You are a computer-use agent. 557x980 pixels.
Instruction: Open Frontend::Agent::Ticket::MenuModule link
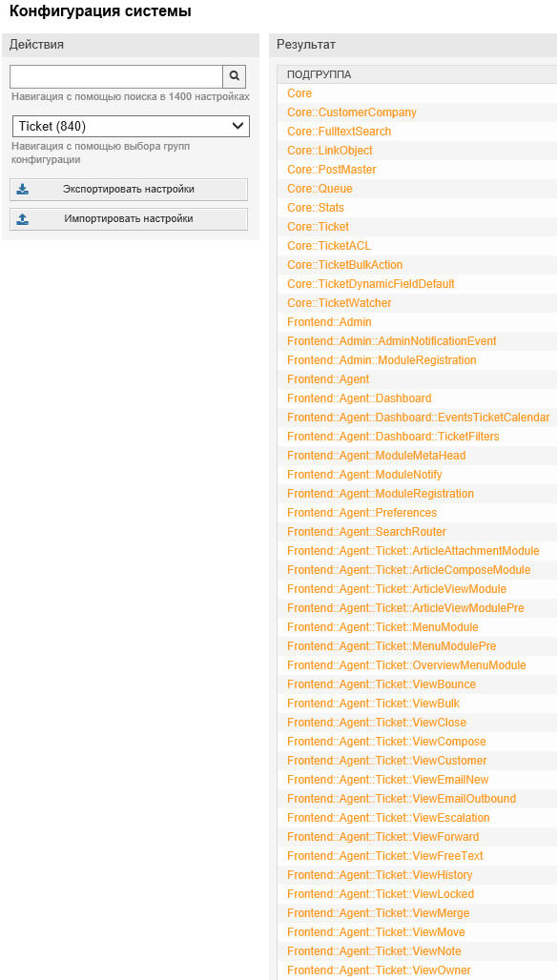(x=382, y=627)
